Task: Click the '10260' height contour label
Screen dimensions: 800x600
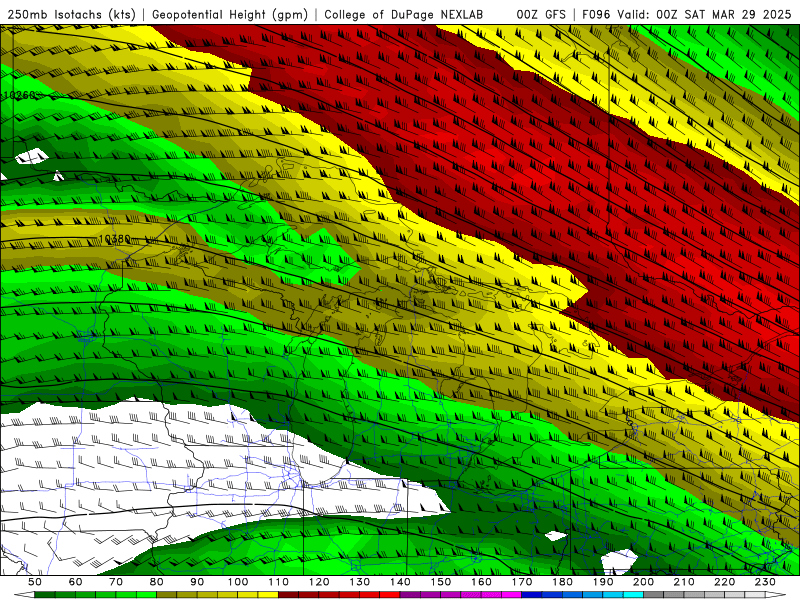Action: [x=20, y=95]
